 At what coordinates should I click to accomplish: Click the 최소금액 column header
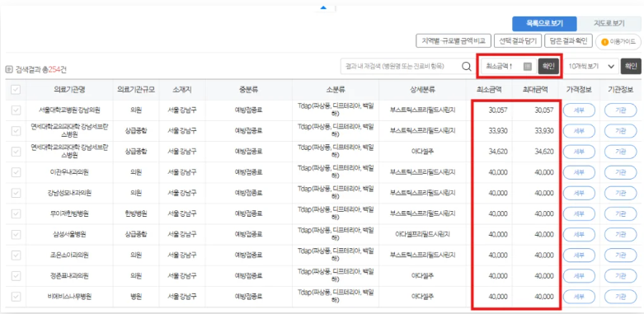(x=489, y=90)
